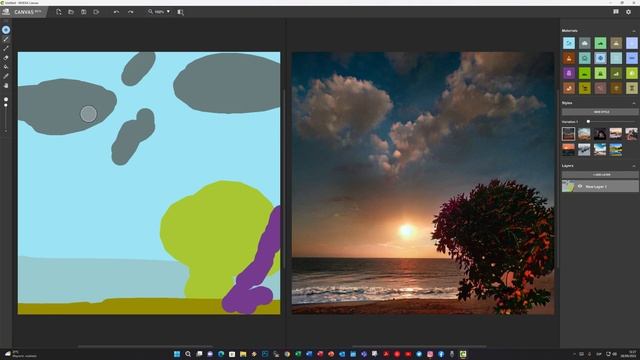The image size is (640, 360).
Task: Choose the snowy gray mountain style
Action: pyautogui.click(x=584, y=149)
